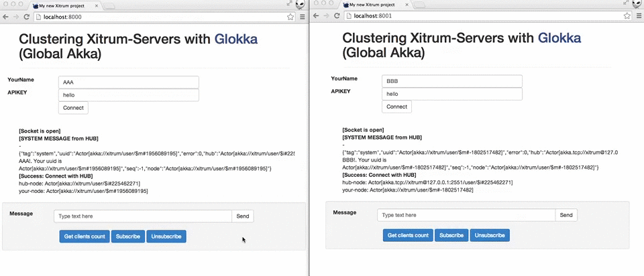Edit the APIKEY field in localhost:8000 window
Image resolution: width=644 pixels, height=276 pixels.
point(129,95)
